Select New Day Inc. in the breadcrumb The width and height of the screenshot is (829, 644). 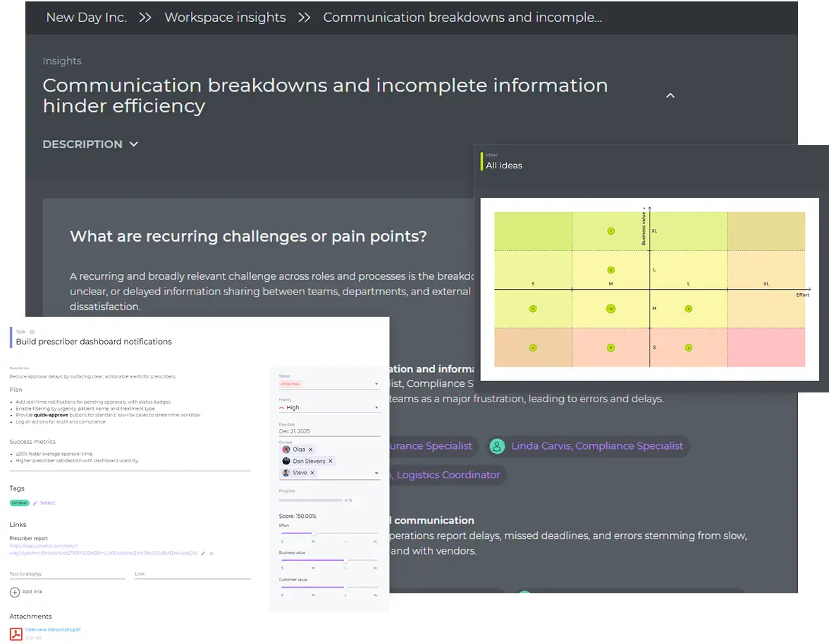(x=86, y=17)
